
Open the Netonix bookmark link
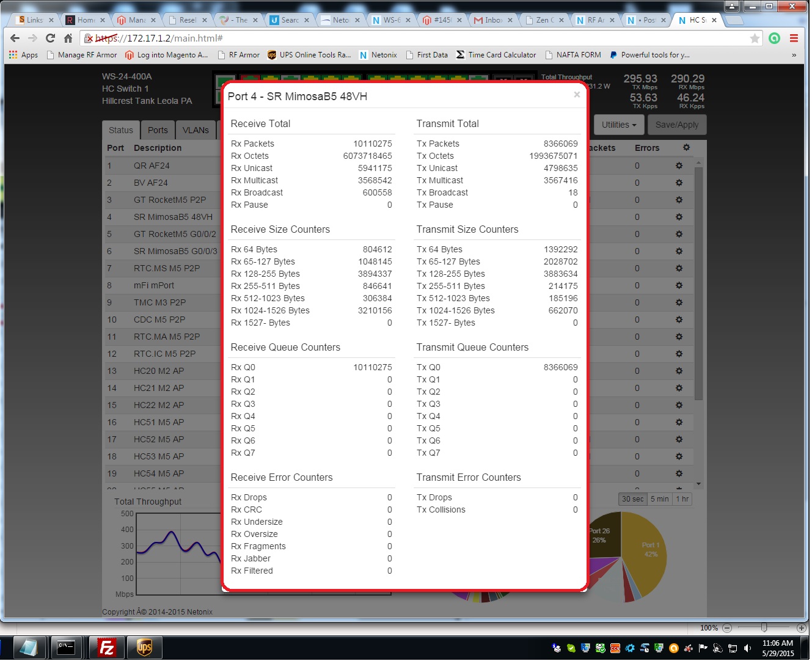[378, 55]
